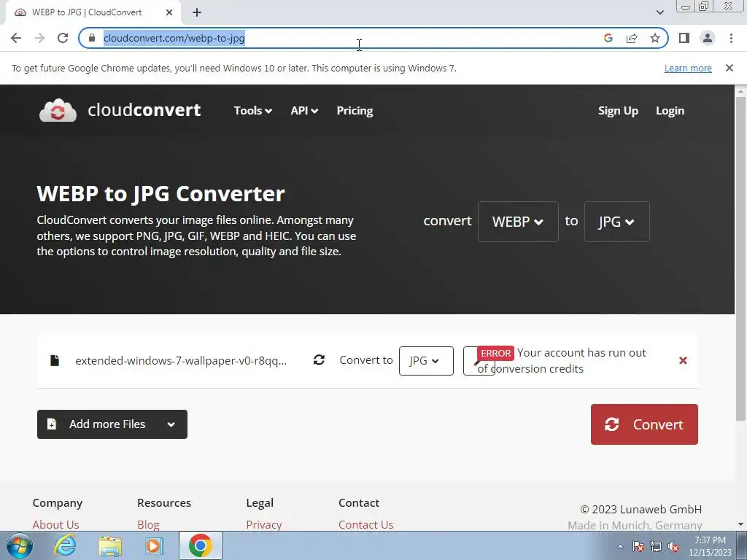The height and width of the screenshot is (560, 747).
Task: Open a new browser tab with plus
Action: (197, 12)
